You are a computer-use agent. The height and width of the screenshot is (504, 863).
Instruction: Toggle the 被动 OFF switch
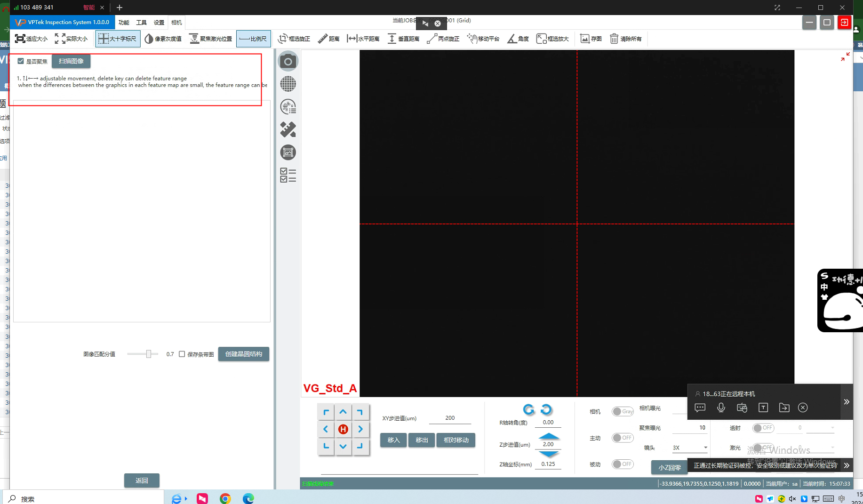click(x=623, y=464)
